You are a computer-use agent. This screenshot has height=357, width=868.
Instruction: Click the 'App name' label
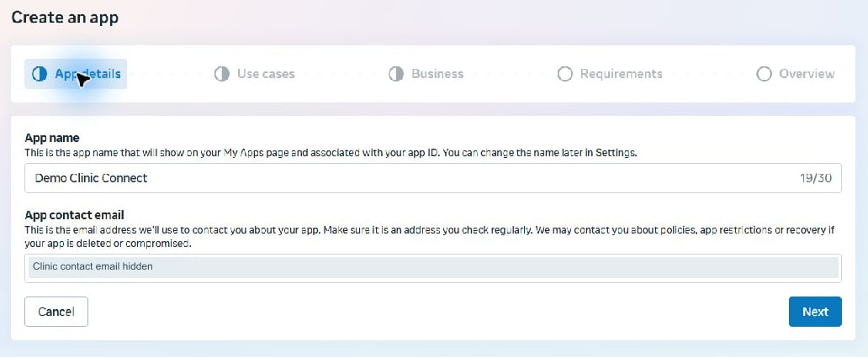52,138
